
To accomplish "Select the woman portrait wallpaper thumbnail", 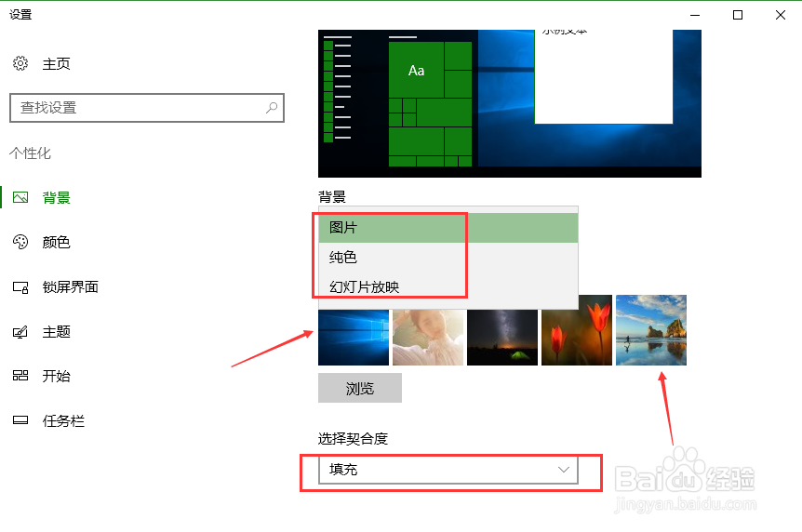I will pyautogui.click(x=428, y=338).
